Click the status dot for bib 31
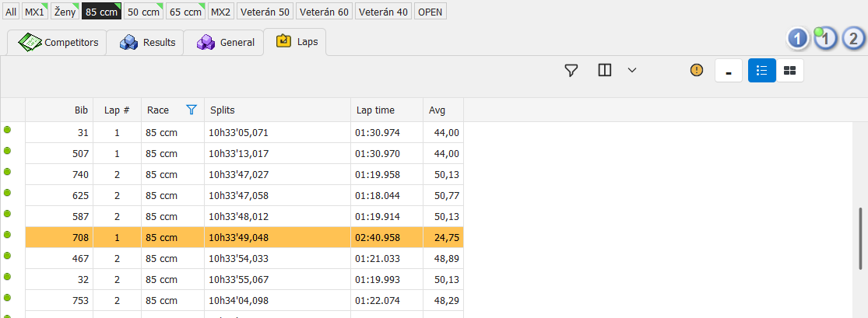Screen dimensions: 868x318 (x=8, y=130)
